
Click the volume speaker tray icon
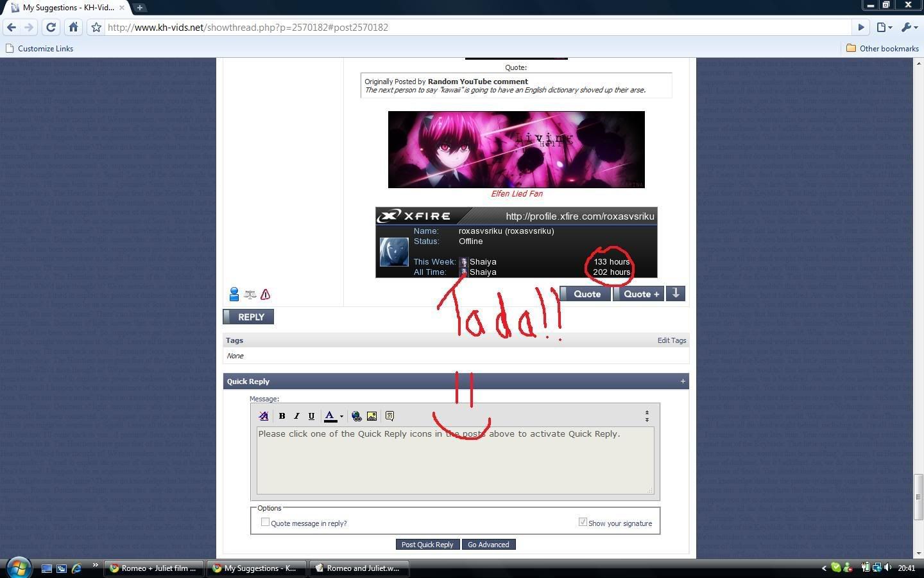pos(888,568)
